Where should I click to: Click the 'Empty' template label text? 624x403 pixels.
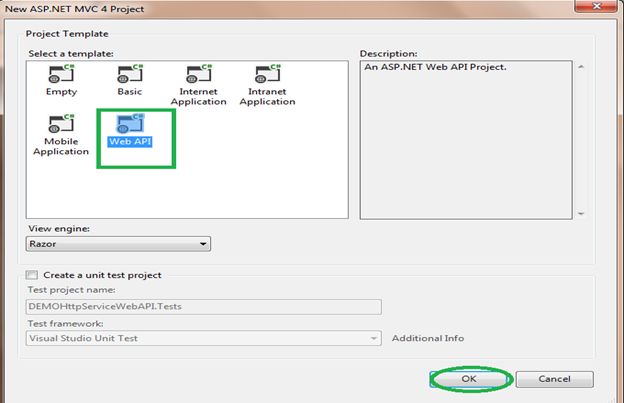coord(61,92)
